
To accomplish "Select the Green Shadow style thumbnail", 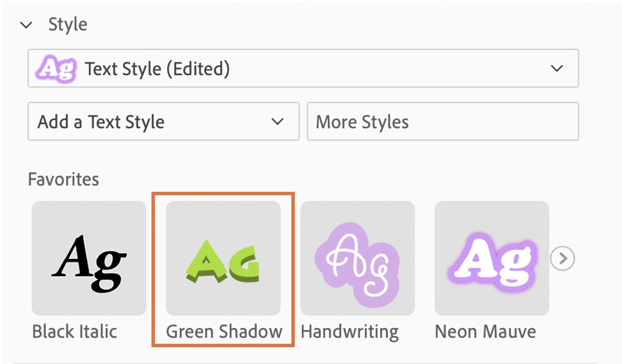I will pos(223,258).
